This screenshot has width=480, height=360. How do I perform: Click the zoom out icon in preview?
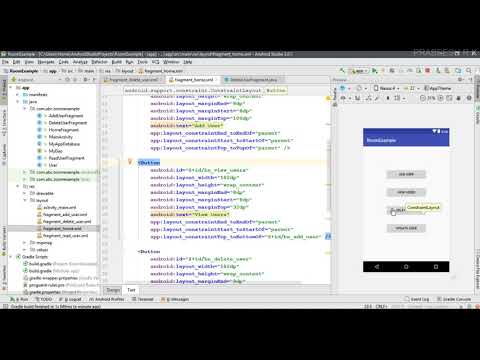423,98
